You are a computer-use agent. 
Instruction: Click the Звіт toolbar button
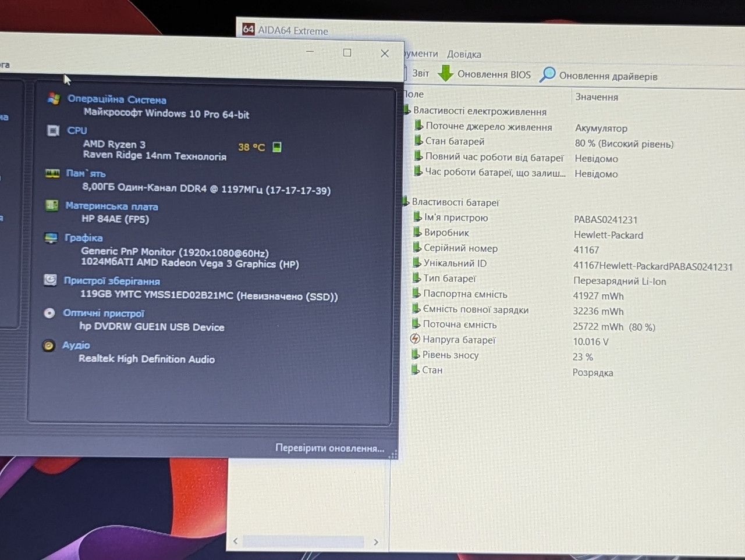coord(417,73)
